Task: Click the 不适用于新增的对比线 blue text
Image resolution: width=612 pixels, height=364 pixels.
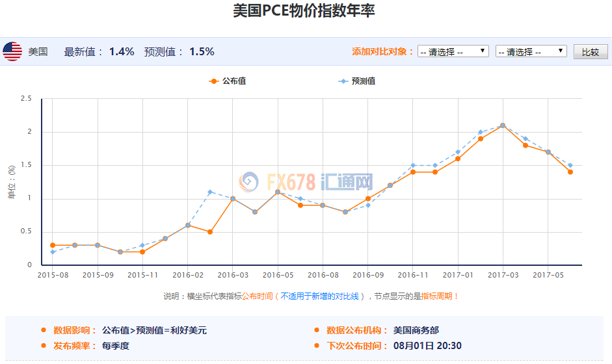Action: click(319, 296)
